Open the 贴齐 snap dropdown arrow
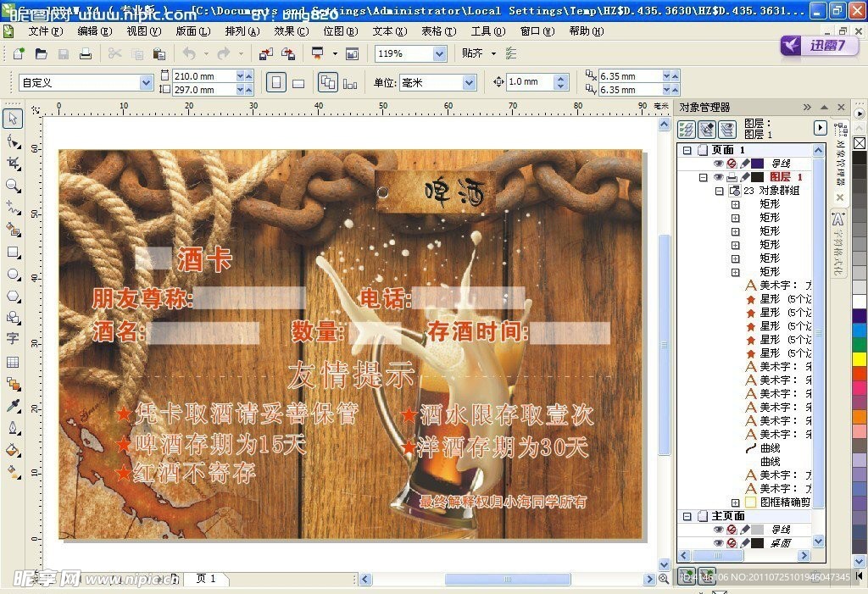The width and height of the screenshot is (868, 594). [493, 53]
